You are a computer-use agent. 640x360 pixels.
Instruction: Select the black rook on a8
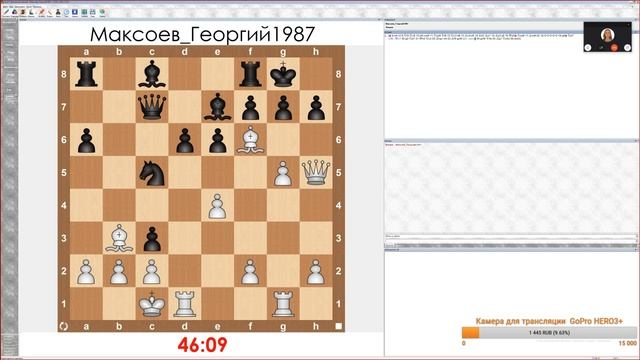[86, 74]
